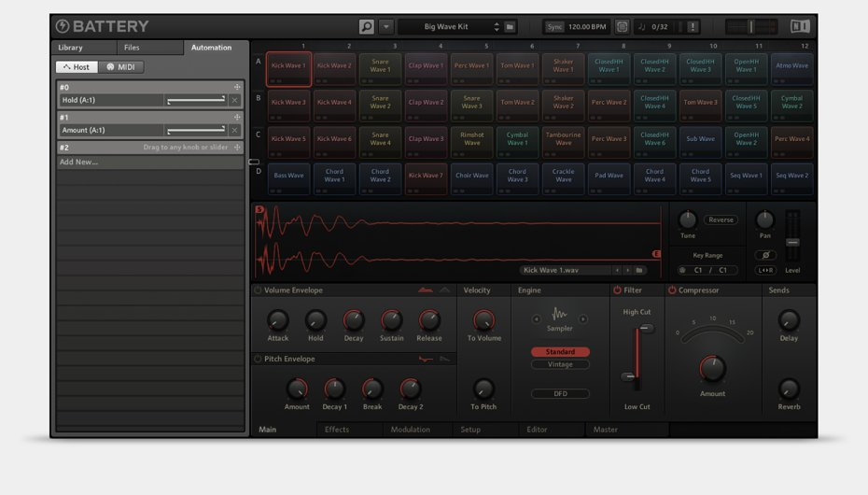The height and width of the screenshot is (495, 868).
Task: Toggle the Compressor power switch
Action: [672, 290]
